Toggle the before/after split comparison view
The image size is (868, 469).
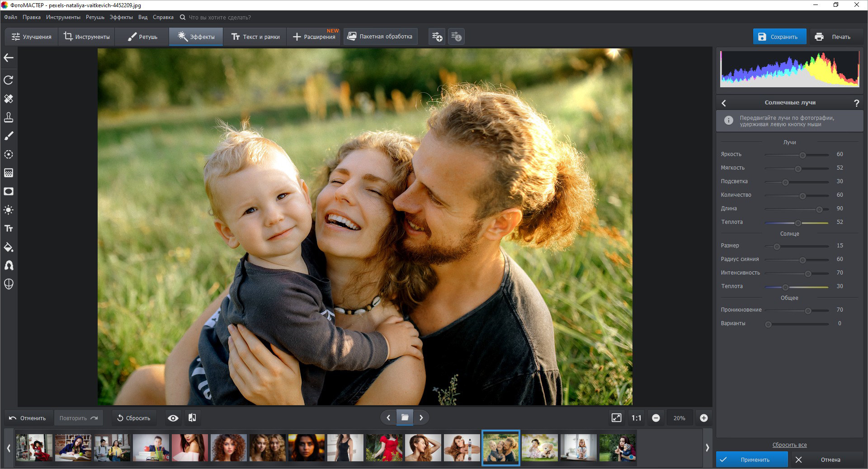pos(192,418)
